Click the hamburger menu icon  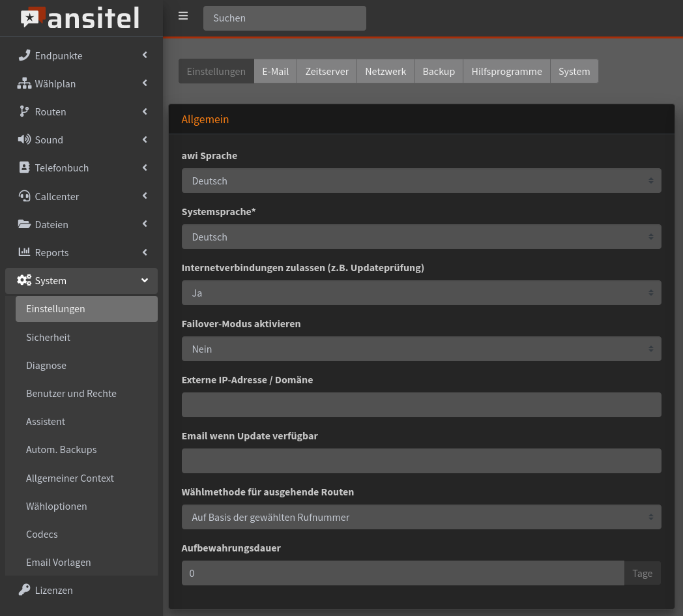click(x=183, y=16)
